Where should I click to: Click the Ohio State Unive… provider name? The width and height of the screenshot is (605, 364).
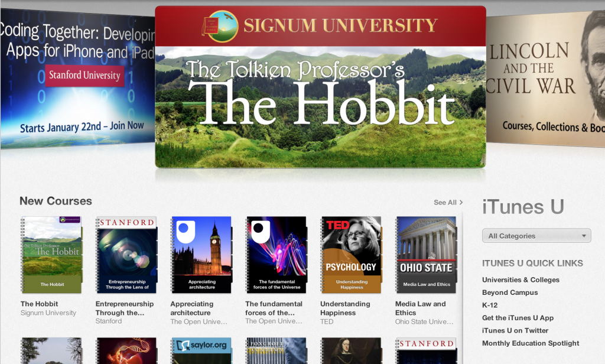pyautogui.click(x=424, y=321)
